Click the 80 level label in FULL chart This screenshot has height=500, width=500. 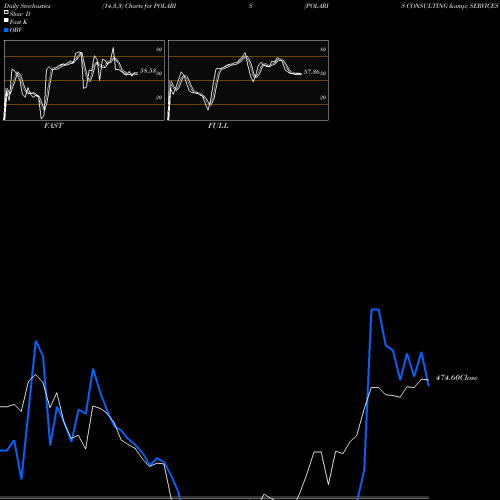323,49
